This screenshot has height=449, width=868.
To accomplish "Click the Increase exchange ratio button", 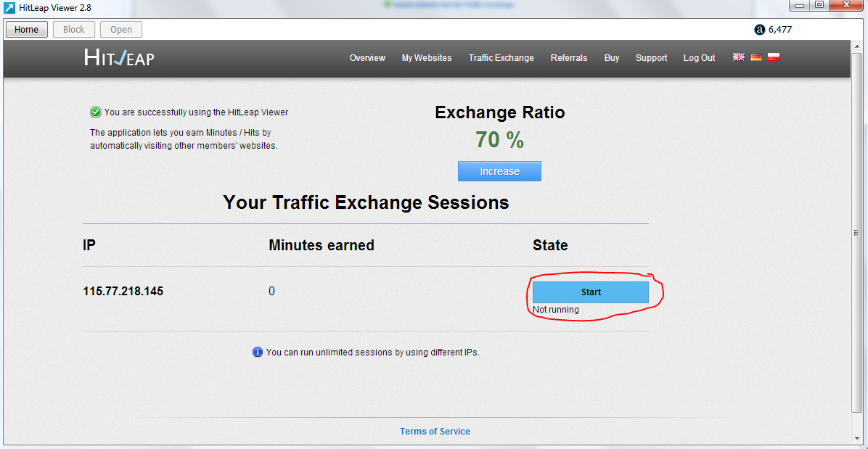I will (499, 171).
